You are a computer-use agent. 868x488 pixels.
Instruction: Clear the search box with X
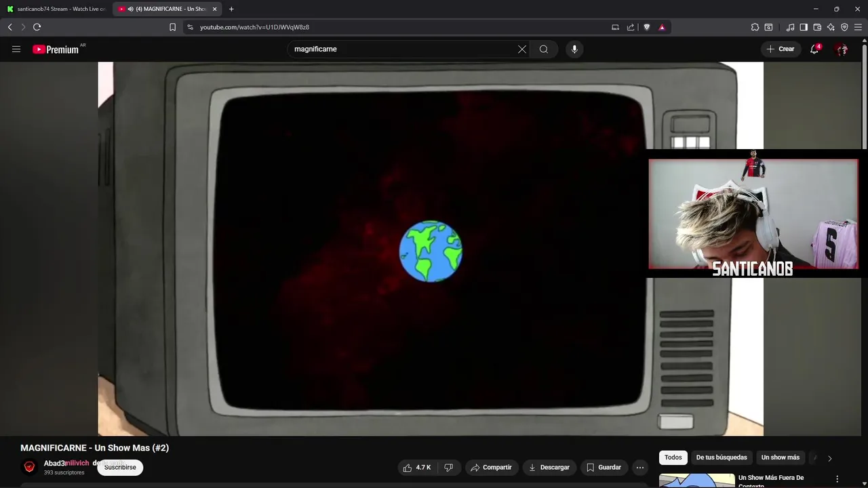point(522,49)
